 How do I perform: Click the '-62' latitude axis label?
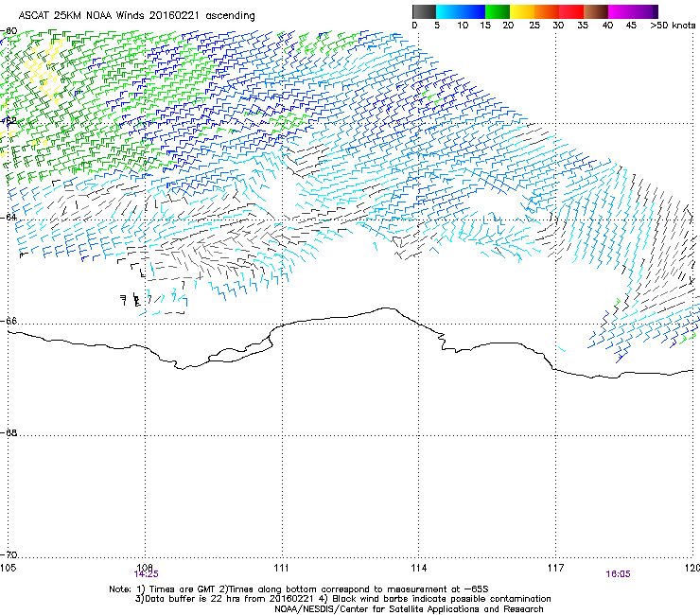point(9,120)
